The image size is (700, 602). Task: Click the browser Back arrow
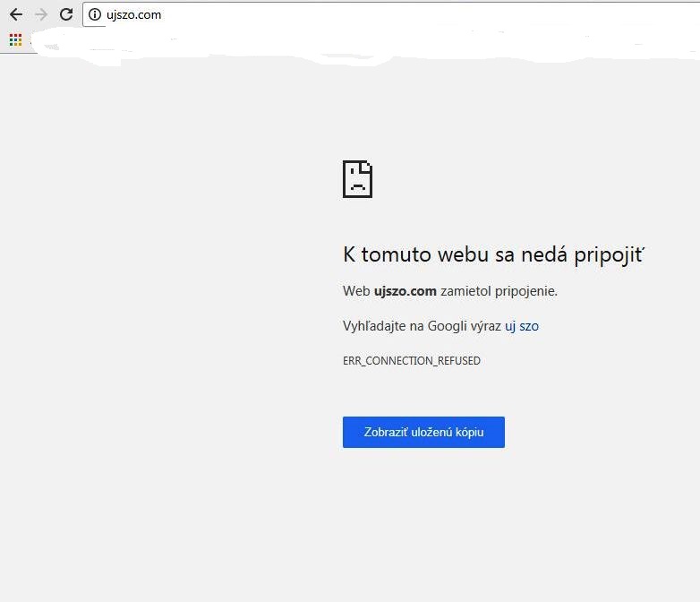coord(15,14)
